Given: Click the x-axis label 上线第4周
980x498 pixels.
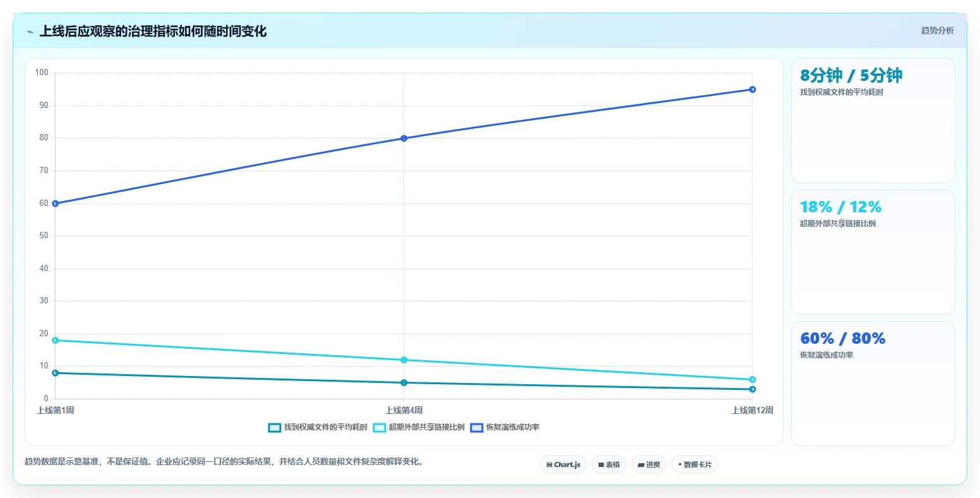Looking at the screenshot, I should coord(404,410).
